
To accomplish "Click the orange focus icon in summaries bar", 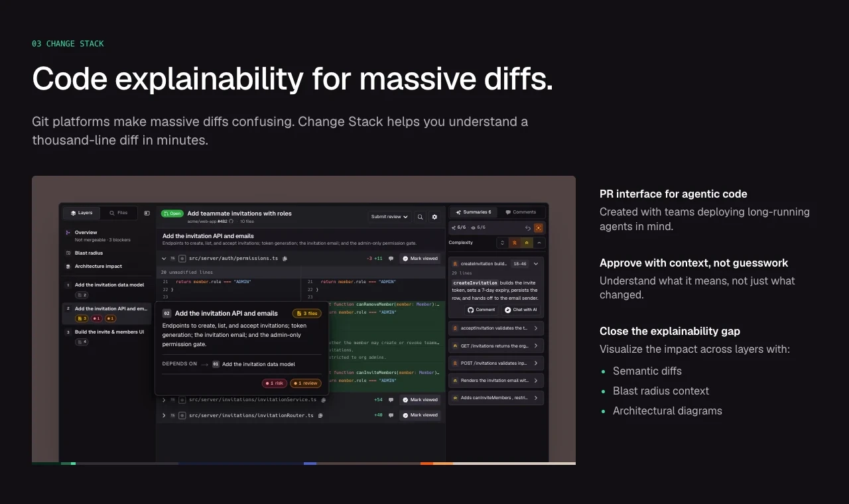I will point(538,227).
